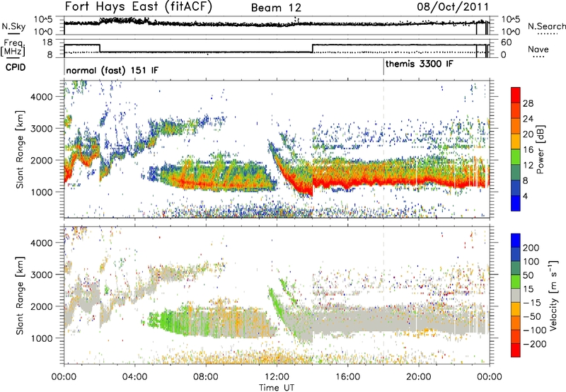The width and height of the screenshot is (566, 392).
Task: Click the "50" label on the Velocity scale
Action: point(528,275)
